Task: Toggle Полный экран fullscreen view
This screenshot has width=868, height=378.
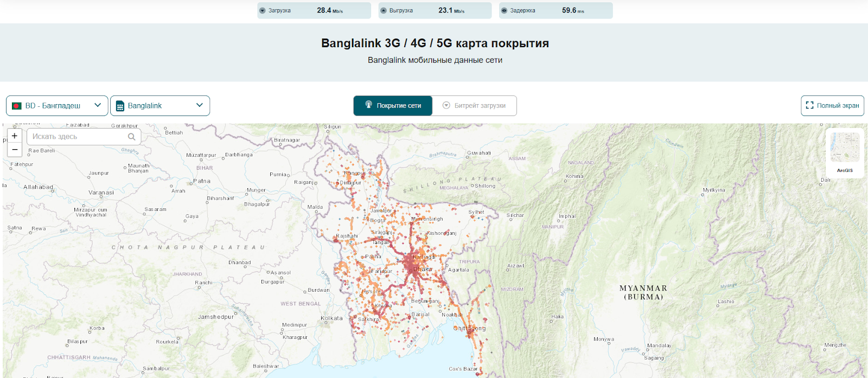Action: (832, 106)
